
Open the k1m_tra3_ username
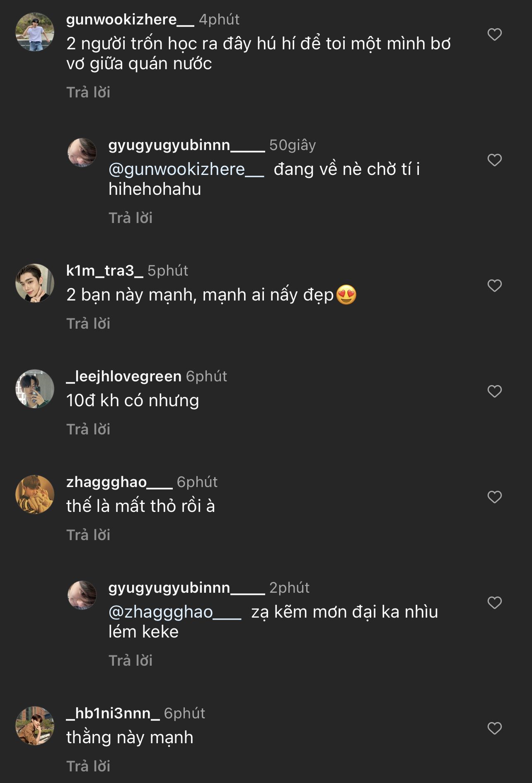[x=104, y=271]
